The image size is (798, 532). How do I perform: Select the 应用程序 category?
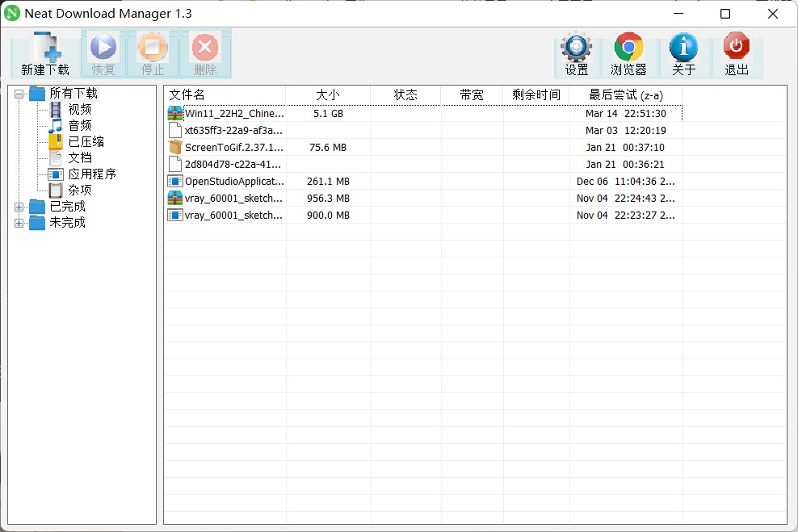tap(92, 174)
